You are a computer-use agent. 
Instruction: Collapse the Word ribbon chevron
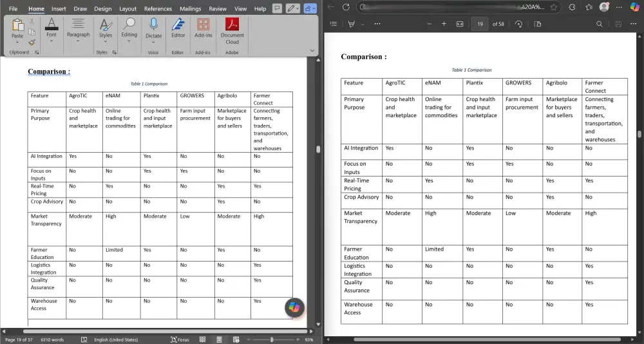pyautogui.click(x=312, y=50)
